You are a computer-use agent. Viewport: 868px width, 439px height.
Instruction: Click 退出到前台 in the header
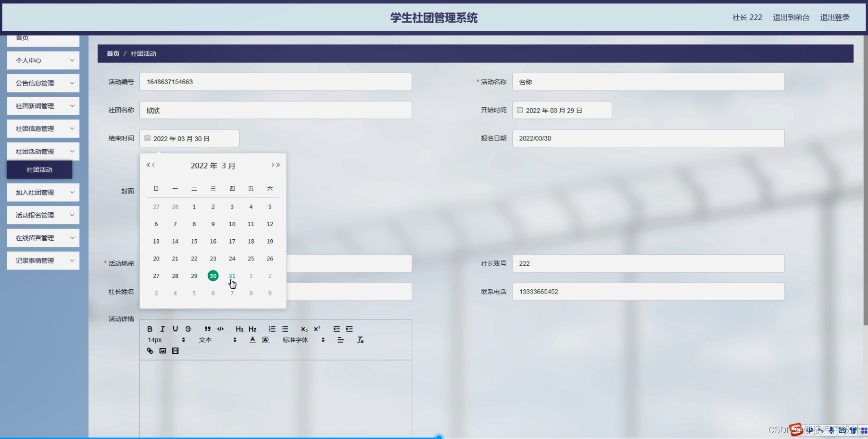791,17
